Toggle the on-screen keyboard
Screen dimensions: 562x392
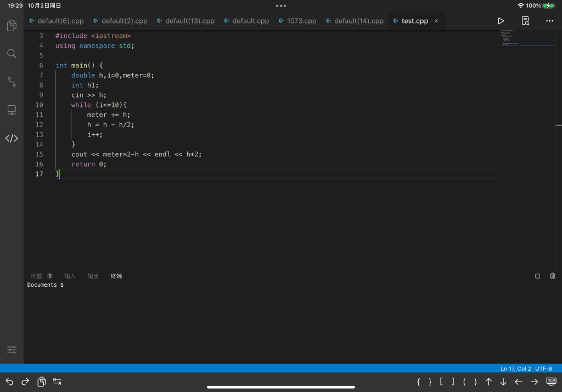(551, 382)
